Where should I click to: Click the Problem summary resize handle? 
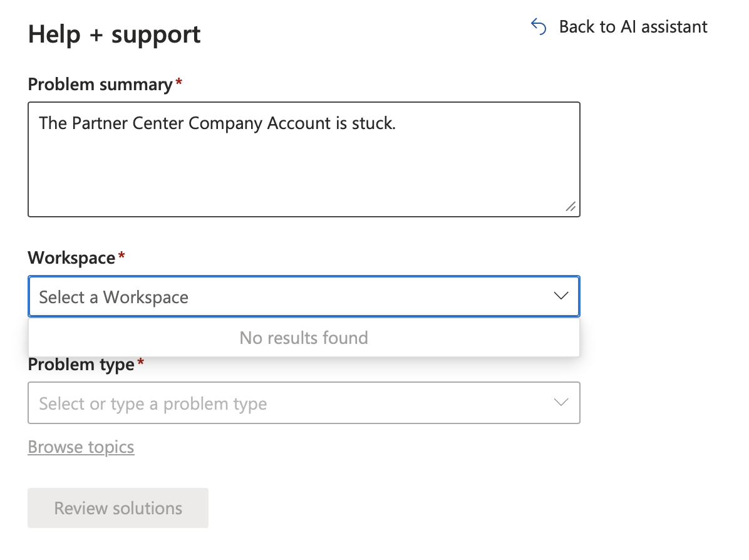click(571, 207)
